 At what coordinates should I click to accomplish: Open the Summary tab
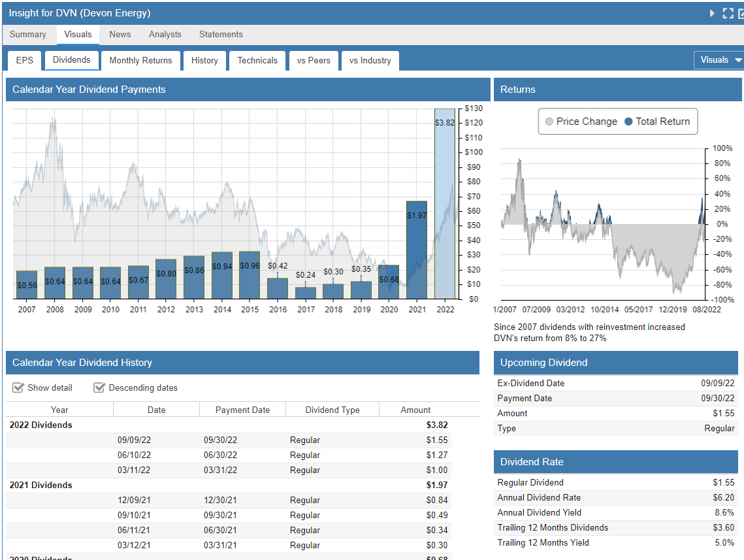coord(28,34)
